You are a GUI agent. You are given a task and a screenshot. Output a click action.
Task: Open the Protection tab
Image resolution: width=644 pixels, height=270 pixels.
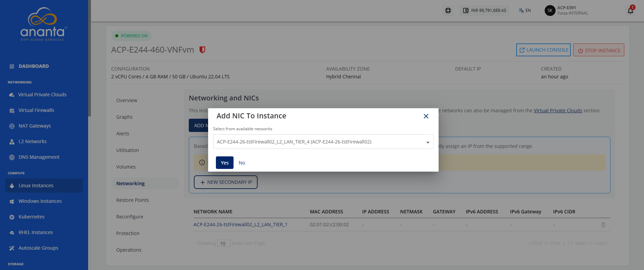tap(128, 233)
